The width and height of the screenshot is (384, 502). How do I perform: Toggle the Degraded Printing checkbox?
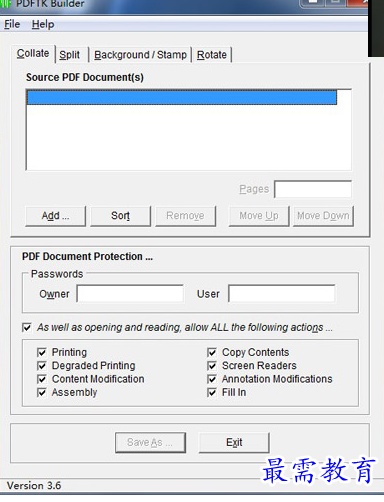tap(42, 366)
